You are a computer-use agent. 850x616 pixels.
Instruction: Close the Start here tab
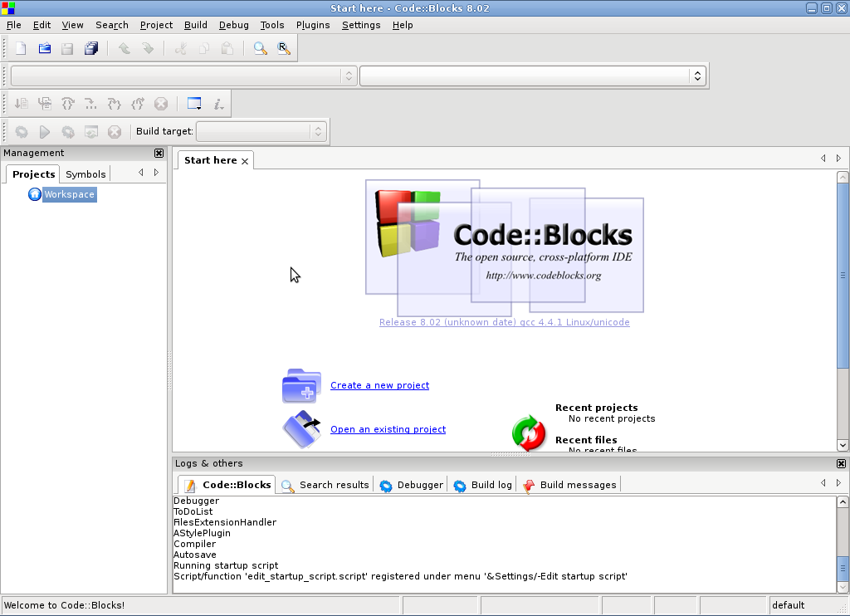(245, 161)
